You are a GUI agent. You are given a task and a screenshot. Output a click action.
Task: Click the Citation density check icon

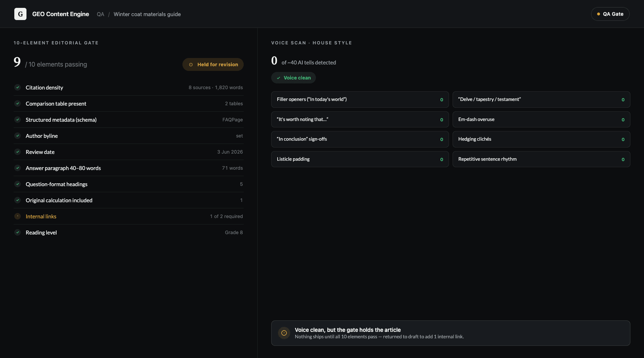(18, 87)
